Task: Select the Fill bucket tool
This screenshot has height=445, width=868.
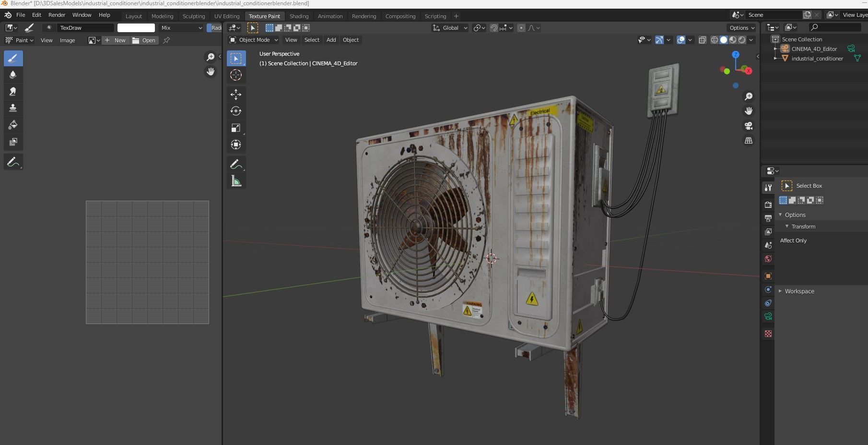Action: tap(13, 125)
